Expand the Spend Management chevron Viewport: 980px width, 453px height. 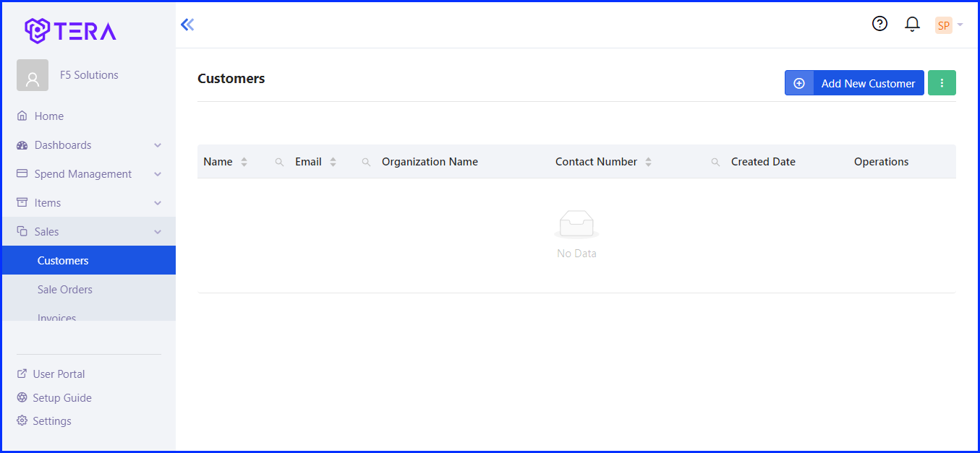[x=158, y=174]
